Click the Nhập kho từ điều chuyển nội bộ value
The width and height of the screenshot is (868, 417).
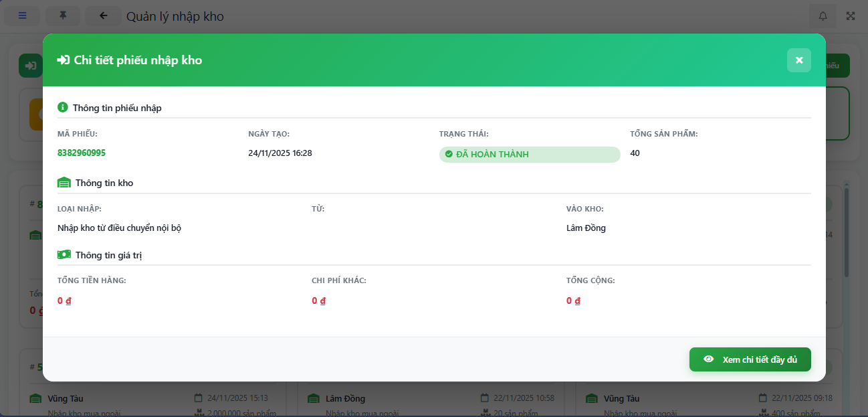point(119,228)
